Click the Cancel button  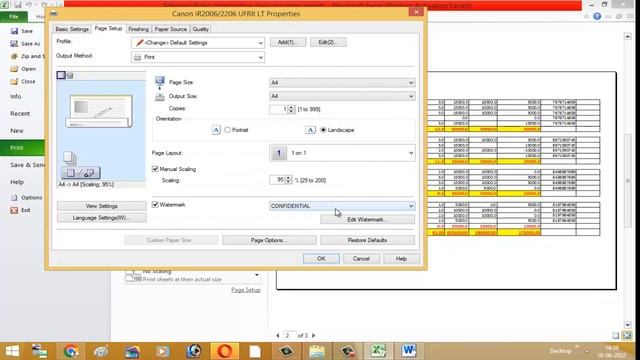point(361,259)
